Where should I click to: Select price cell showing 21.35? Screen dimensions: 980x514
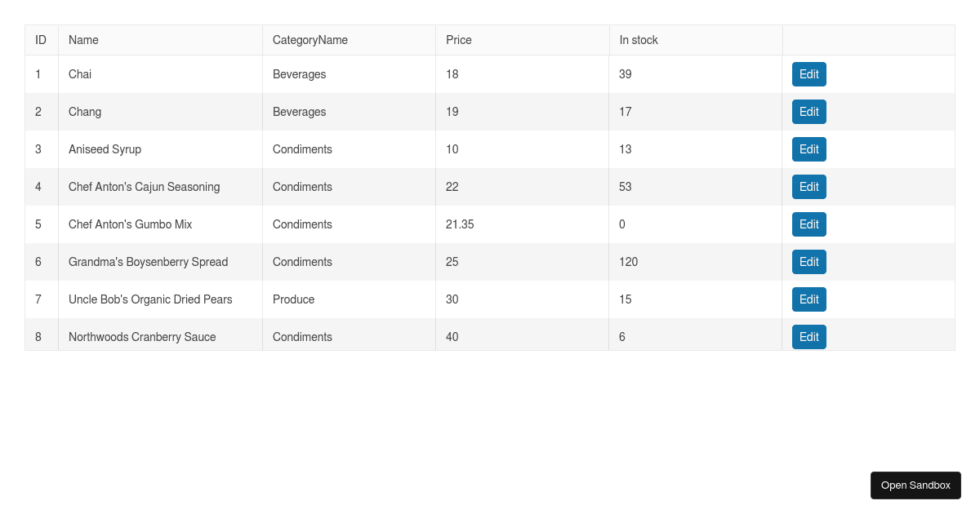[x=460, y=224]
